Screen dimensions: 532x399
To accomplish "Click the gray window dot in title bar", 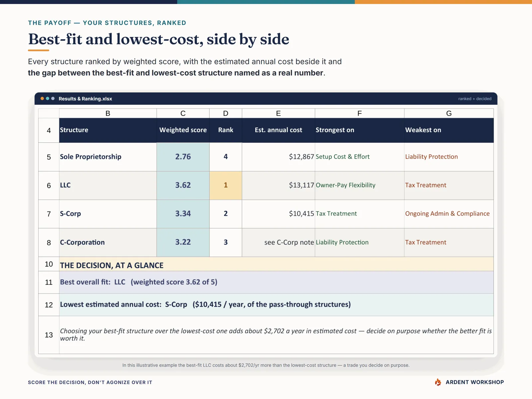I will (x=53, y=98).
